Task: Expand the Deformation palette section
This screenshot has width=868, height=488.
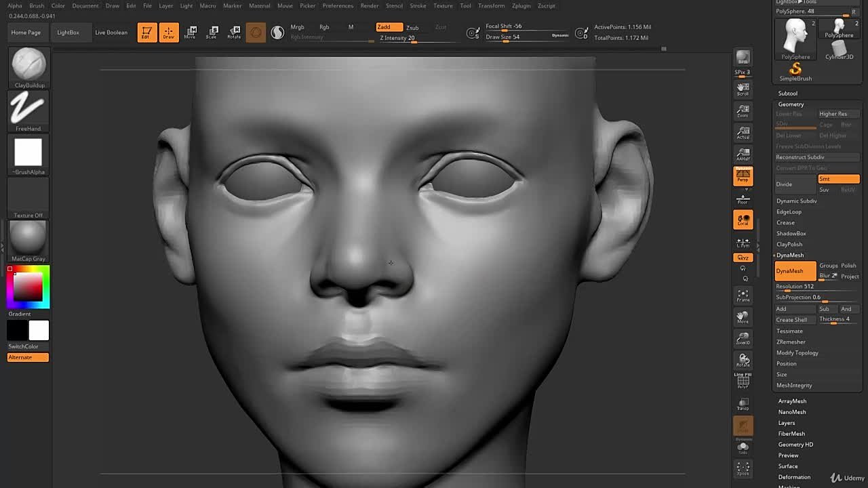Action: [x=794, y=477]
